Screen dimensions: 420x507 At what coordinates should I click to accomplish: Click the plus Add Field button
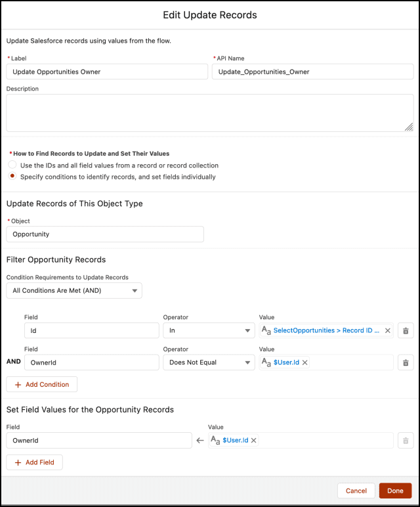[x=35, y=462]
